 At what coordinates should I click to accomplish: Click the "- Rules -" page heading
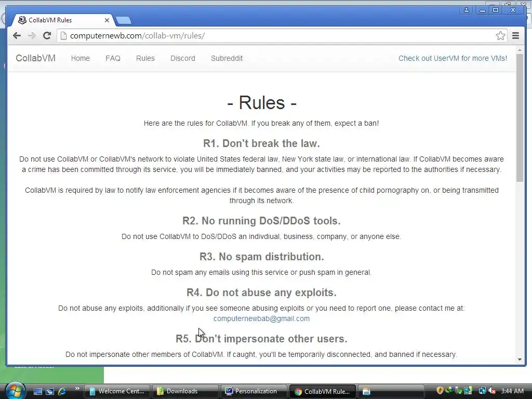[262, 102]
